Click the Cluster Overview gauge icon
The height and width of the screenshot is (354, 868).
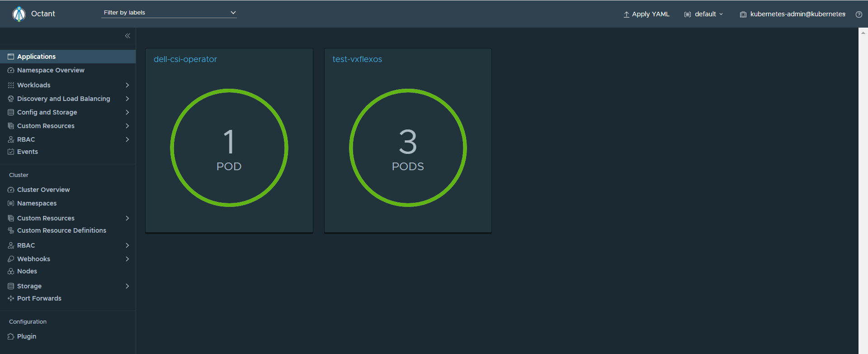click(x=11, y=190)
